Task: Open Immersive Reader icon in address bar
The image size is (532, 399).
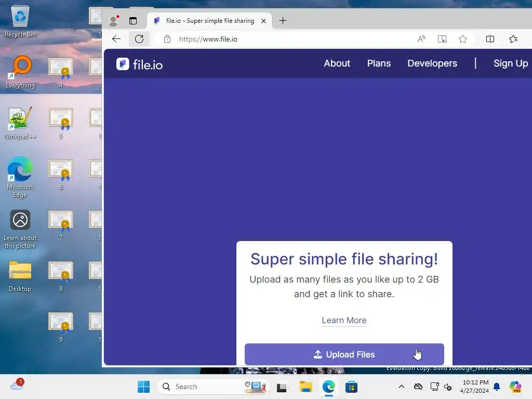Action: pyautogui.click(x=442, y=39)
